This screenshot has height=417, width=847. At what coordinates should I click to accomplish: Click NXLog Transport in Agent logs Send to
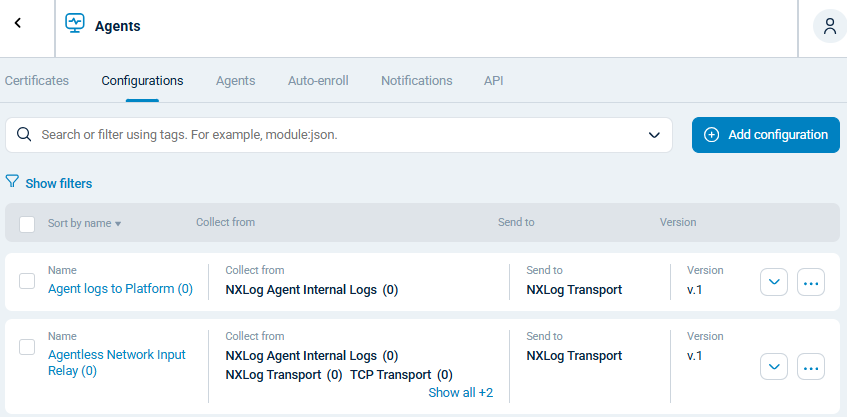[574, 290]
